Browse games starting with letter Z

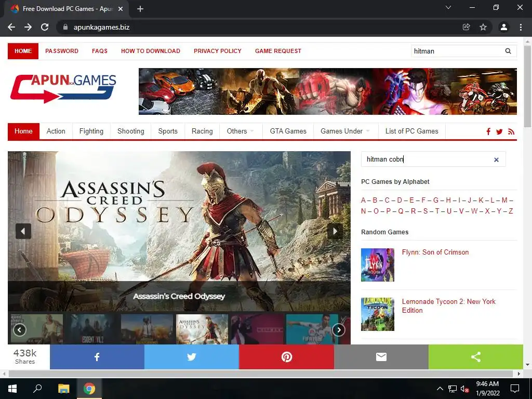511,211
